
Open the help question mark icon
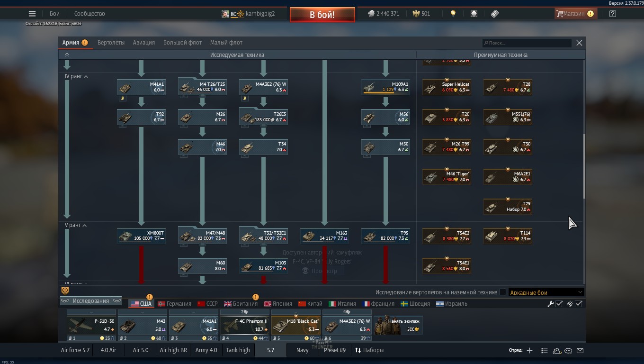pyautogui.click(x=613, y=14)
